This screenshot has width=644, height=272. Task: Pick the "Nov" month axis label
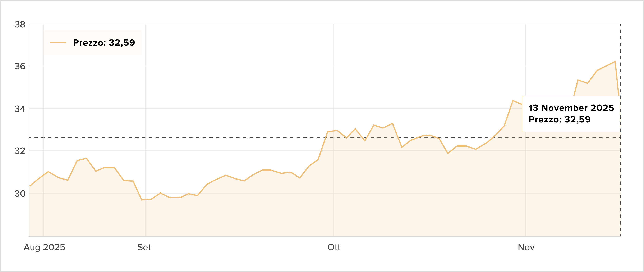[526, 247]
